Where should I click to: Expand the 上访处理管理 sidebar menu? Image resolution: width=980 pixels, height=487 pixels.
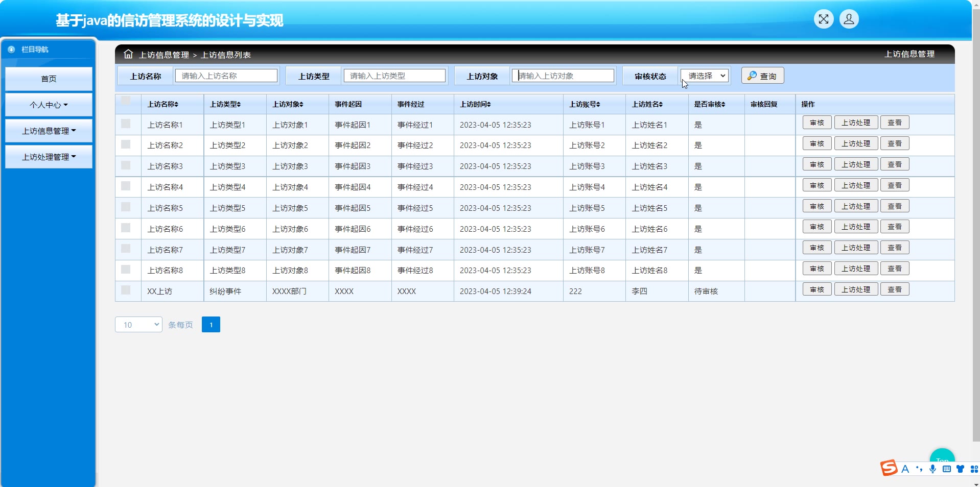tap(49, 157)
